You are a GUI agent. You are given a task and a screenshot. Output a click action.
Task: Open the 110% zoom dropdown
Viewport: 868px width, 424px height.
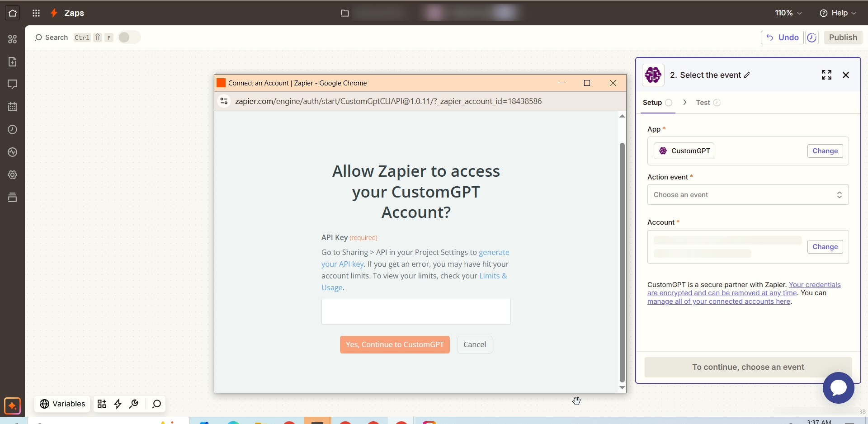pyautogui.click(x=788, y=13)
